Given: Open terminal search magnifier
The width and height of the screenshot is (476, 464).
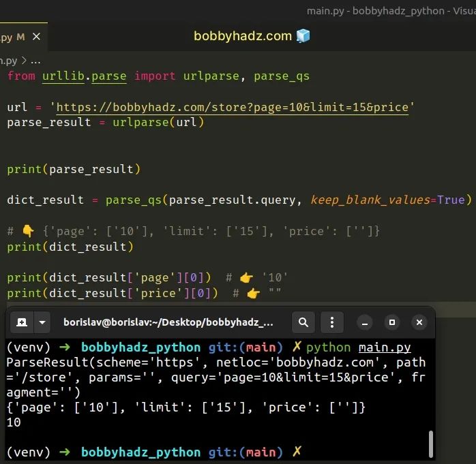Looking at the screenshot, I should [x=303, y=322].
